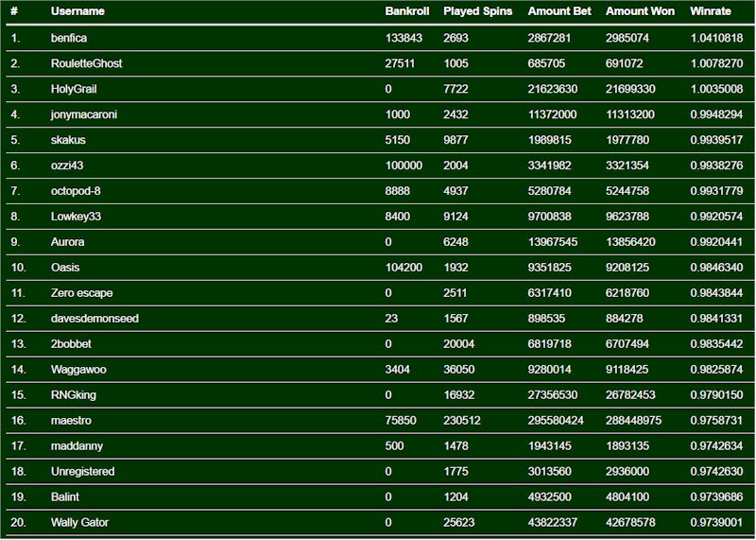Click RNGking's amount bet 27356530

pos(553,395)
